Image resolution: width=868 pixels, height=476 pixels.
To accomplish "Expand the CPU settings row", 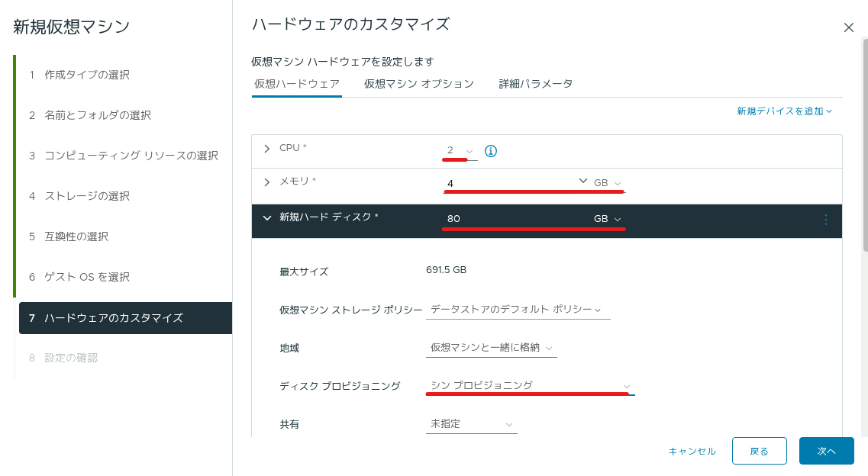I will (x=267, y=149).
